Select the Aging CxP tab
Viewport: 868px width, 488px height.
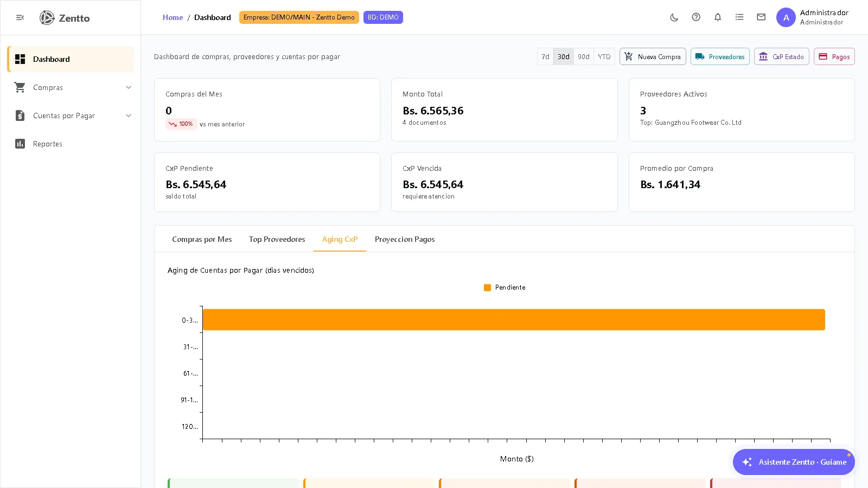point(340,239)
